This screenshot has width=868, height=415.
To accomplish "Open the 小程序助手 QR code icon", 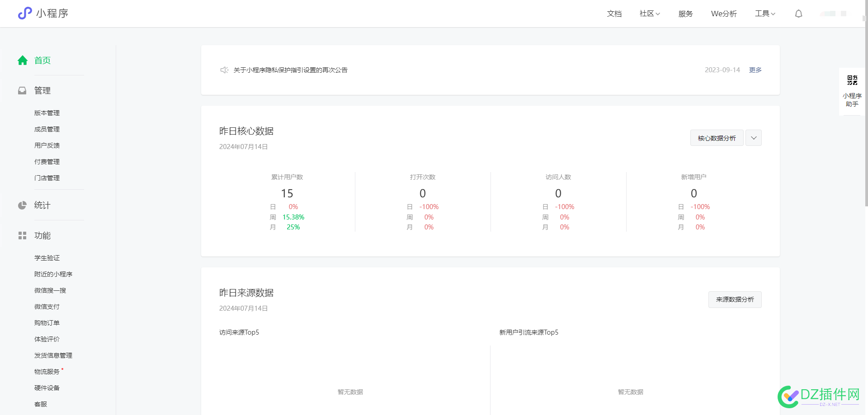I will coord(852,80).
